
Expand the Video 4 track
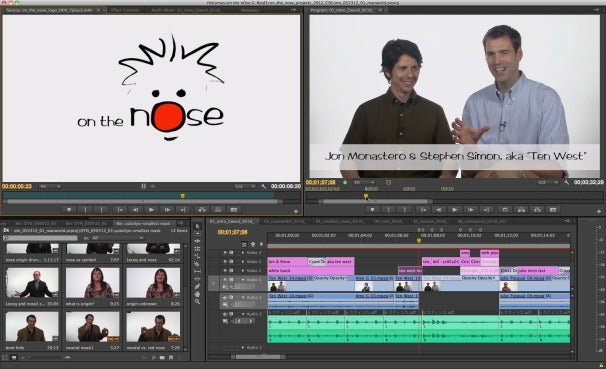click(x=243, y=252)
